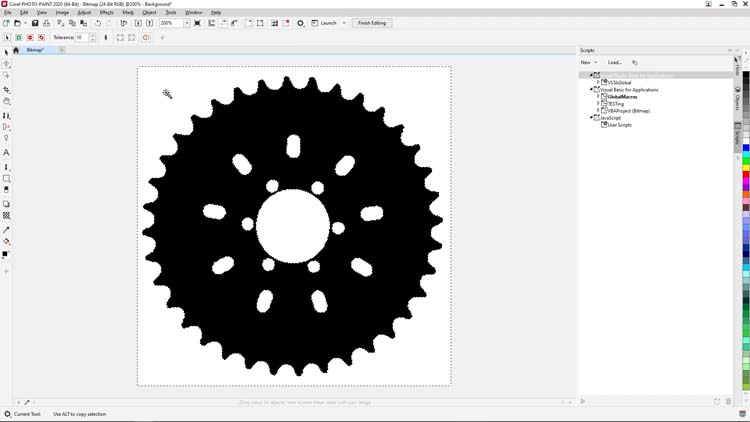Screen dimensions: 750x422
Task: Click the Load... button in Scripts panel
Action: (615, 62)
